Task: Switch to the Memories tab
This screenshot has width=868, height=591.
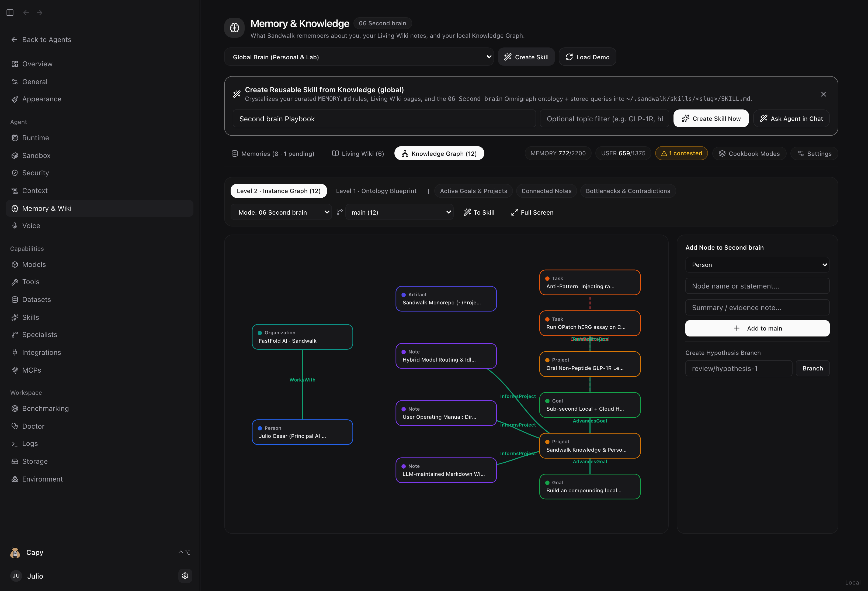Action: (x=273, y=154)
